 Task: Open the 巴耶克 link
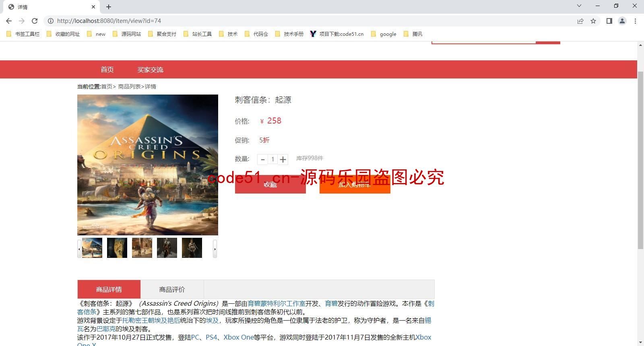[x=106, y=329]
